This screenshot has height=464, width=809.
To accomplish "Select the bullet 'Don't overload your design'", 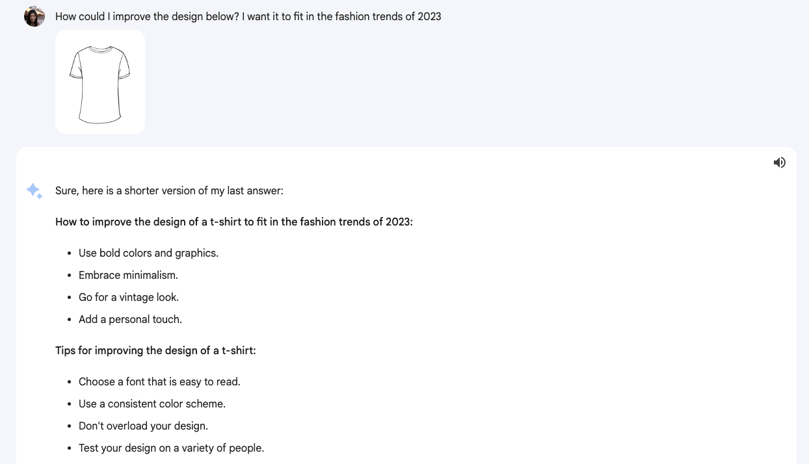I will pos(143,426).
